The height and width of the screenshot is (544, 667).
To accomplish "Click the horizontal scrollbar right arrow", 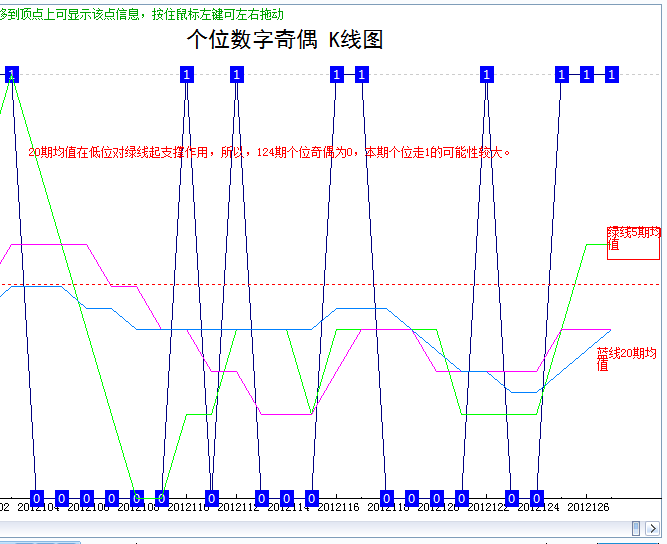I will (652, 527).
